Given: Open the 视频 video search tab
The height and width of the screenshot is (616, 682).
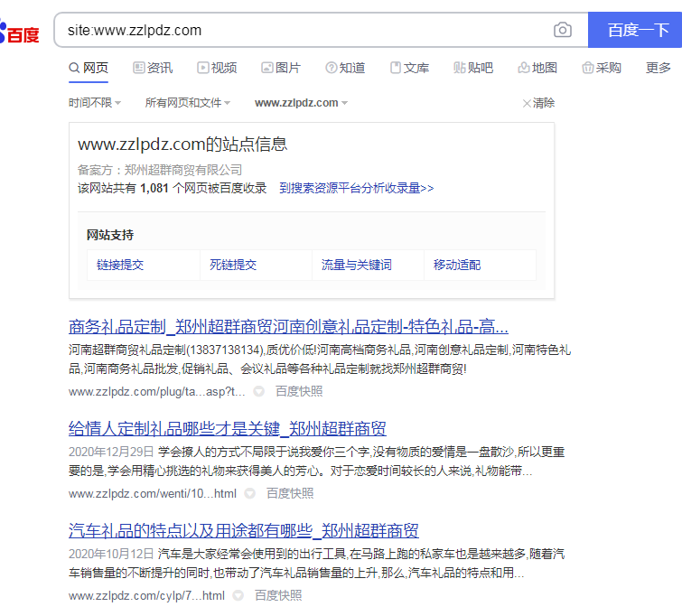Looking at the screenshot, I should (x=217, y=68).
